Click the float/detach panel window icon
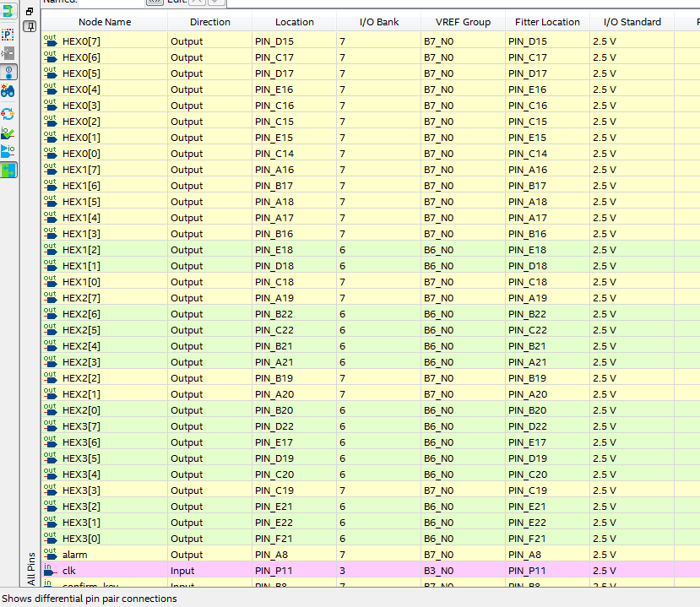 click(x=30, y=12)
